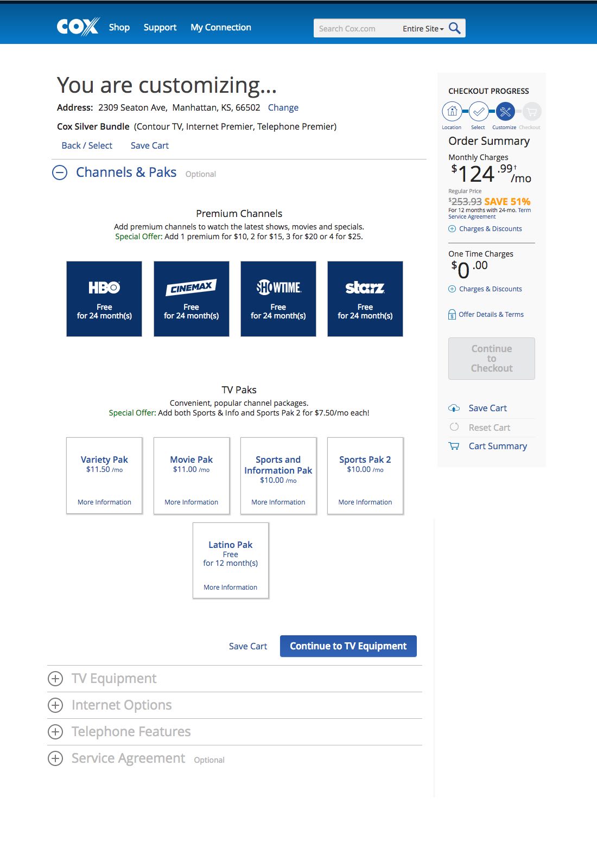The width and height of the screenshot is (597, 868).
Task: Click the shopping cart icon beside Cart Summary
Action: click(454, 446)
